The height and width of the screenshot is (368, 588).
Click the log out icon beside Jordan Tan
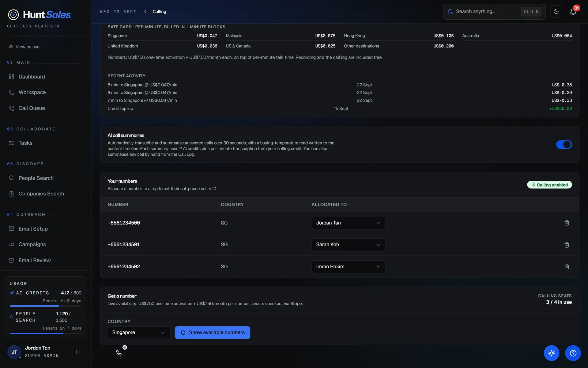[78, 352]
